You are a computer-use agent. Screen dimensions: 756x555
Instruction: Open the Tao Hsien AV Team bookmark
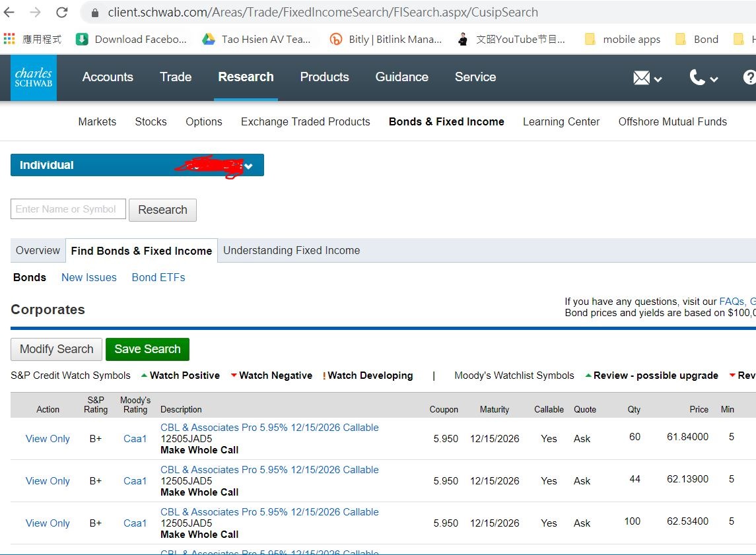tap(256, 39)
